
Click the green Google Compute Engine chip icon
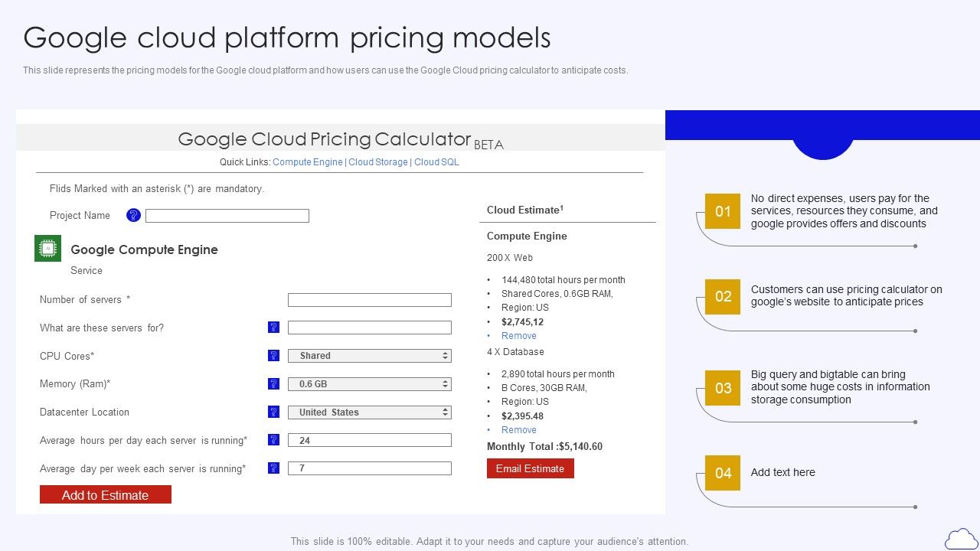click(47, 249)
